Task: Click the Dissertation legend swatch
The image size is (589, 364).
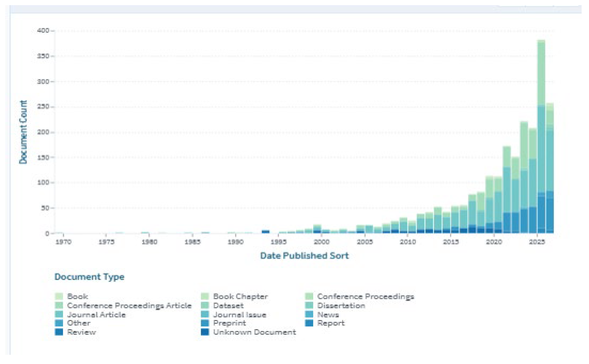Action: pyautogui.click(x=309, y=305)
